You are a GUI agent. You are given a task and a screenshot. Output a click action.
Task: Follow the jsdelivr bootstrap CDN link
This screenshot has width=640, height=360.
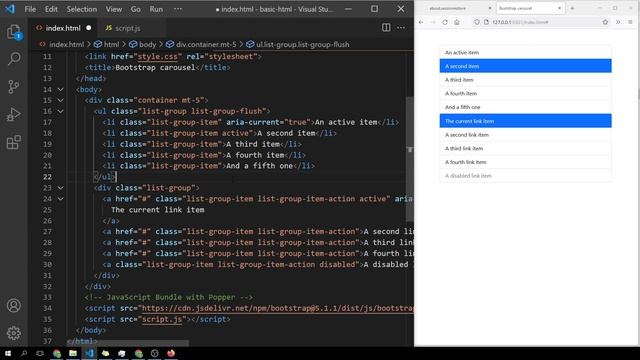(278, 308)
